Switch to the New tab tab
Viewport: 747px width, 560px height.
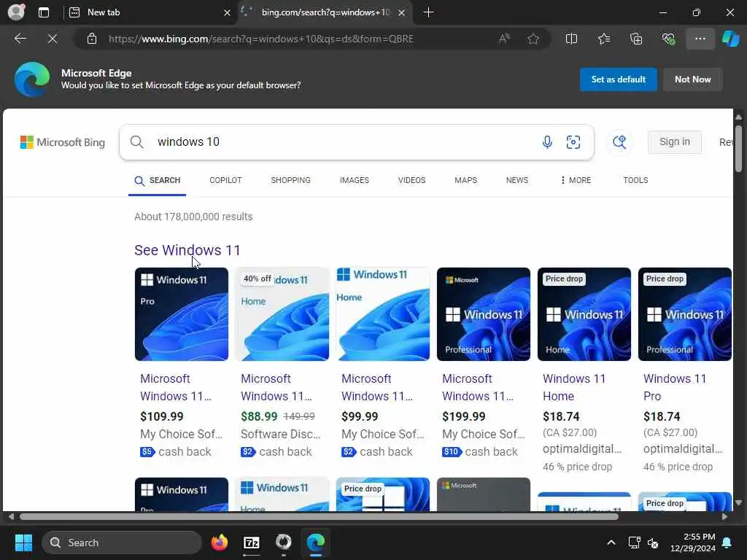pyautogui.click(x=143, y=12)
